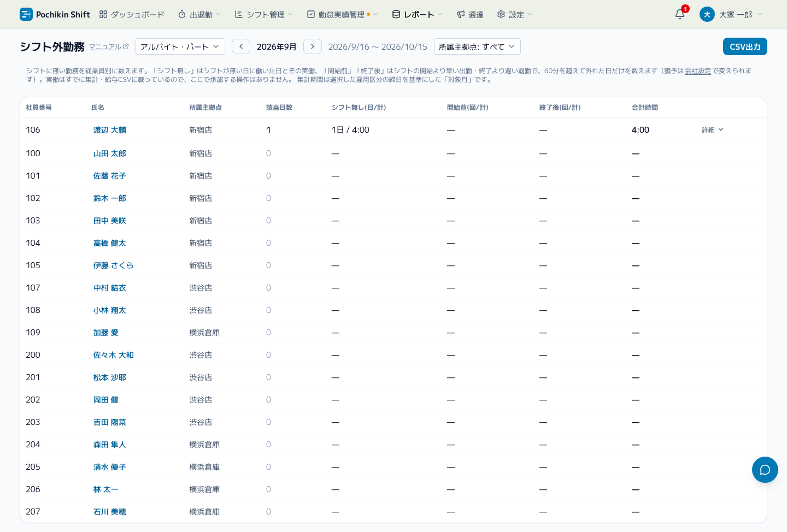Expand the レポート menu

(418, 14)
